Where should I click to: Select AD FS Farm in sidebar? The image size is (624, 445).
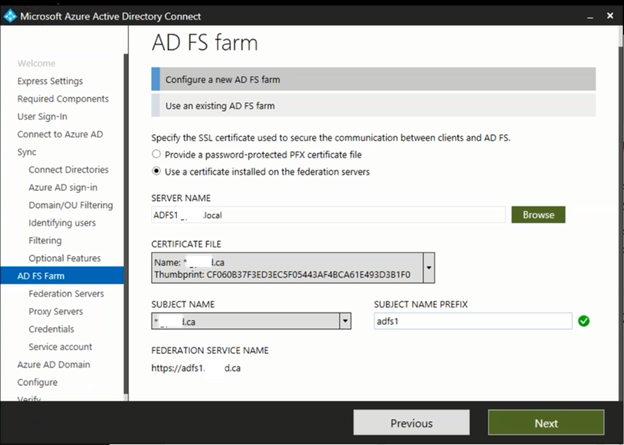[x=62, y=275]
